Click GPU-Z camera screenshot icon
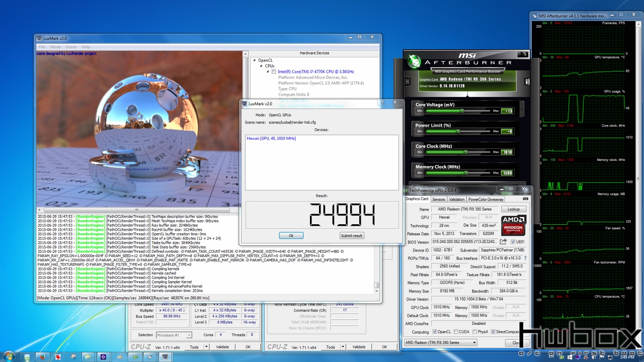This screenshot has width=644, height=362. pos(525,199)
